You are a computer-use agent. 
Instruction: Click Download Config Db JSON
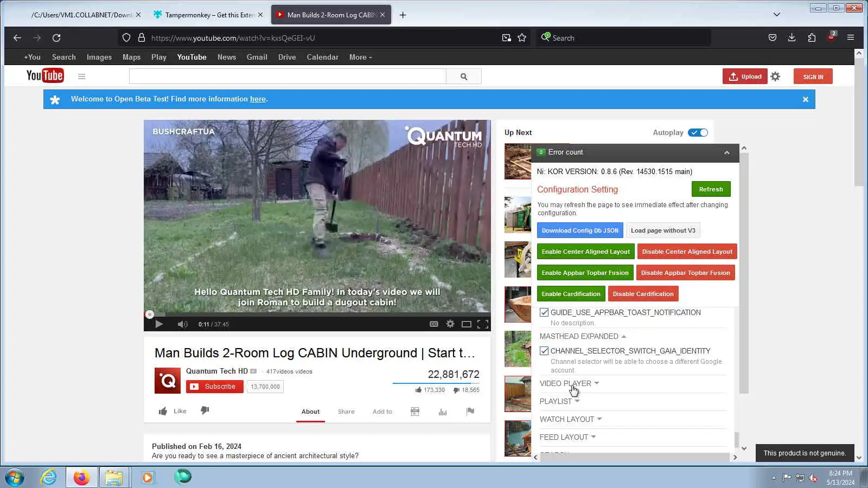pyautogui.click(x=580, y=230)
